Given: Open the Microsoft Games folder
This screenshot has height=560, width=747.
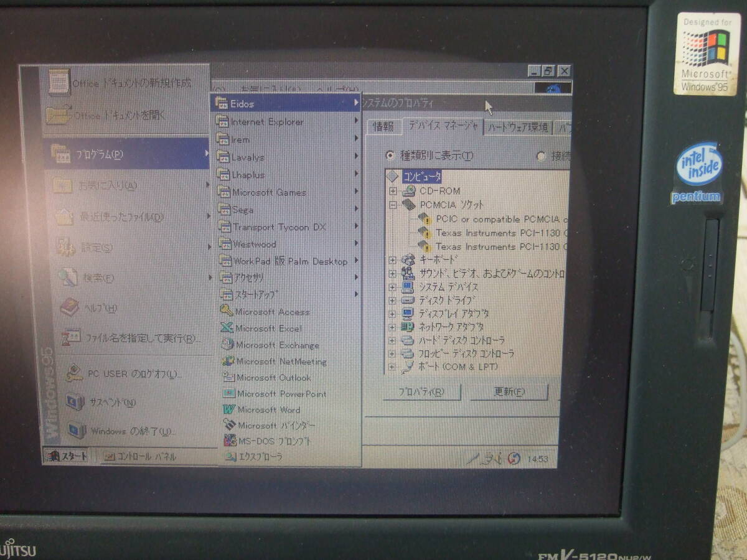Looking at the screenshot, I should [x=286, y=192].
